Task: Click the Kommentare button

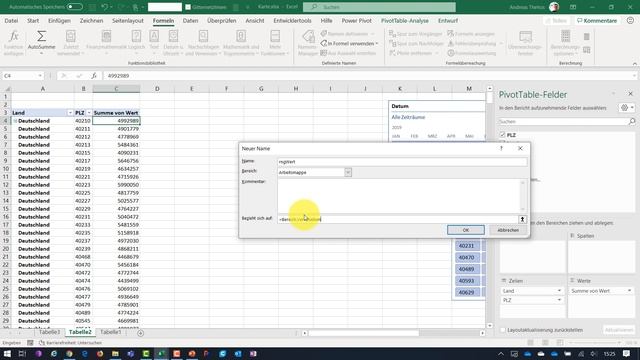Action: point(597,20)
